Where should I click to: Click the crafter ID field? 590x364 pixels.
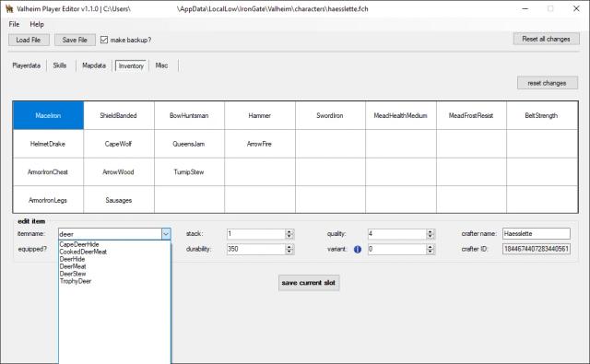(x=537, y=249)
